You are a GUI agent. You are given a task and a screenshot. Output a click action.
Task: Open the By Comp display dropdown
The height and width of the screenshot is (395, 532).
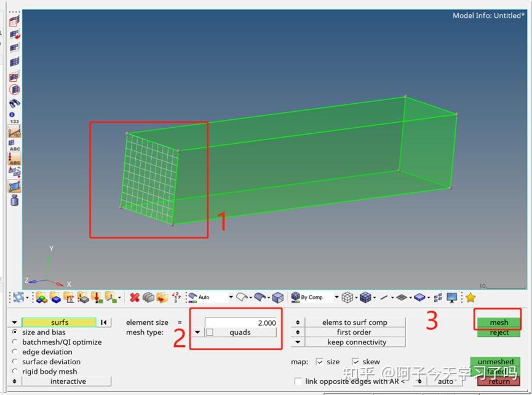pos(336,297)
